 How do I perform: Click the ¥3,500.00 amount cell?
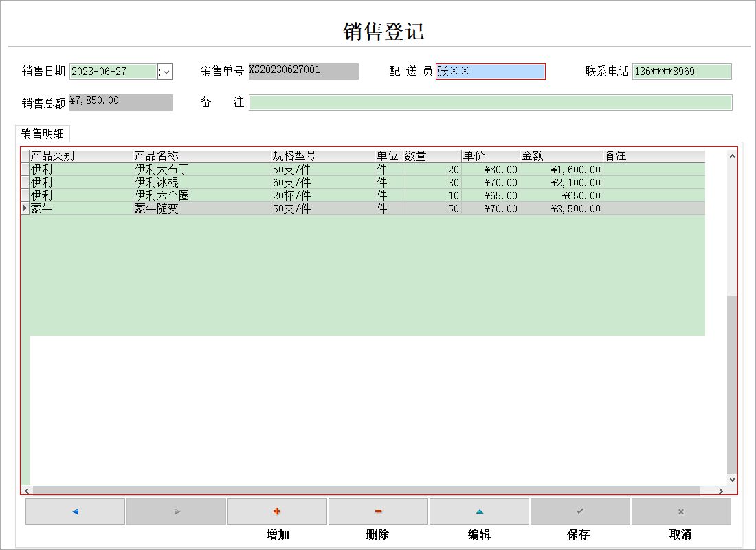point(562,208)
